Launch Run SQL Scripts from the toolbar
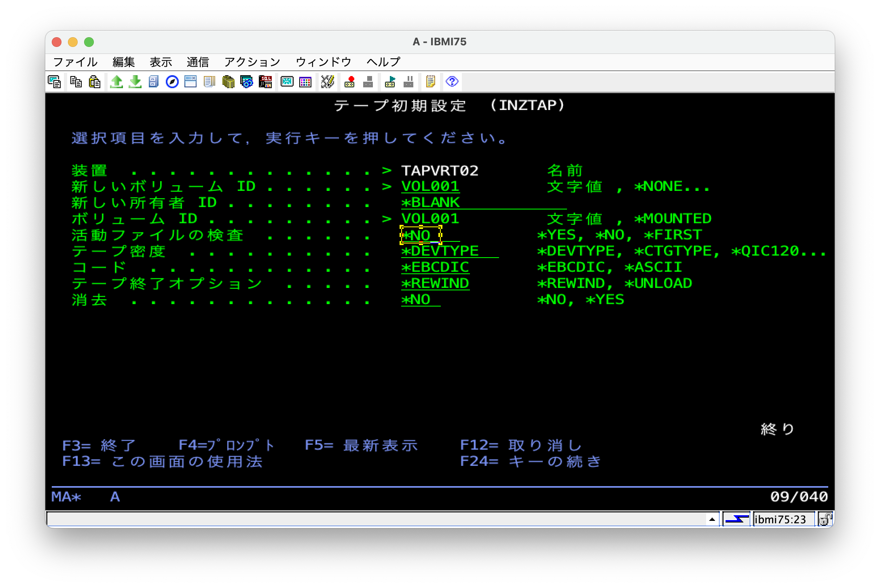 [x=265, y=82]
